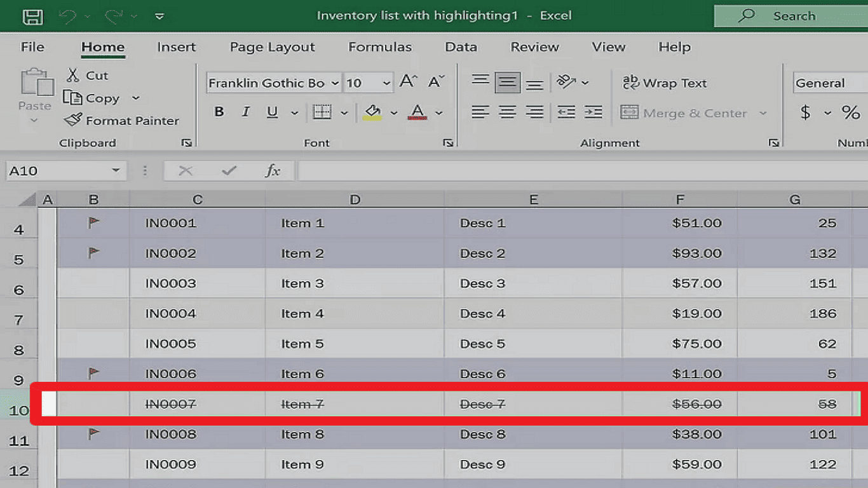Viewport: 868px width, 488px height.
Task: Apply the Percent Style format
Action: (851, 113)
